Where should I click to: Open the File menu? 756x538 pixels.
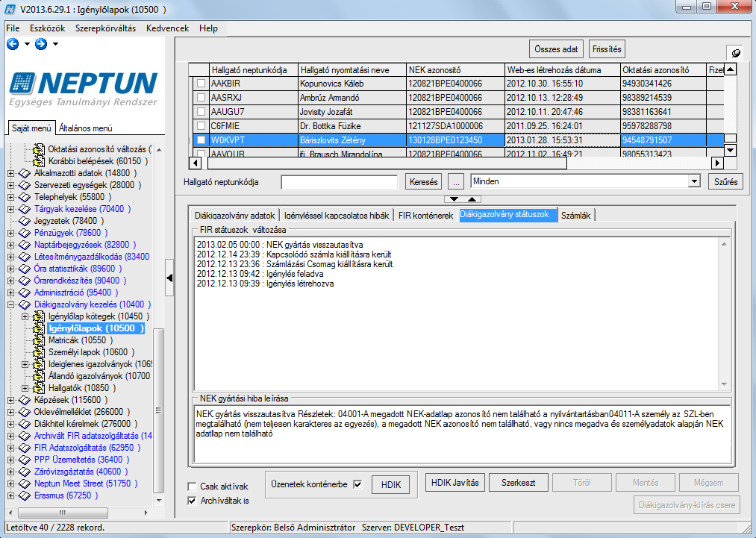point(13,28)
